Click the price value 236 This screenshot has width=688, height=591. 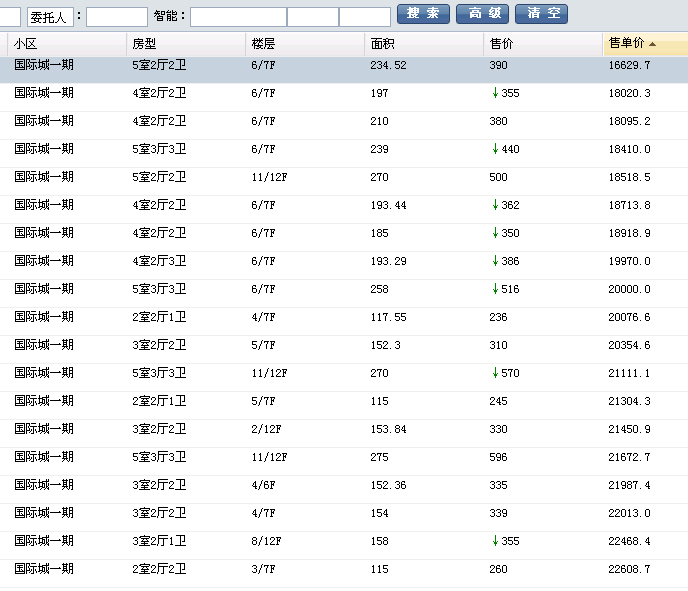(498, 317)
